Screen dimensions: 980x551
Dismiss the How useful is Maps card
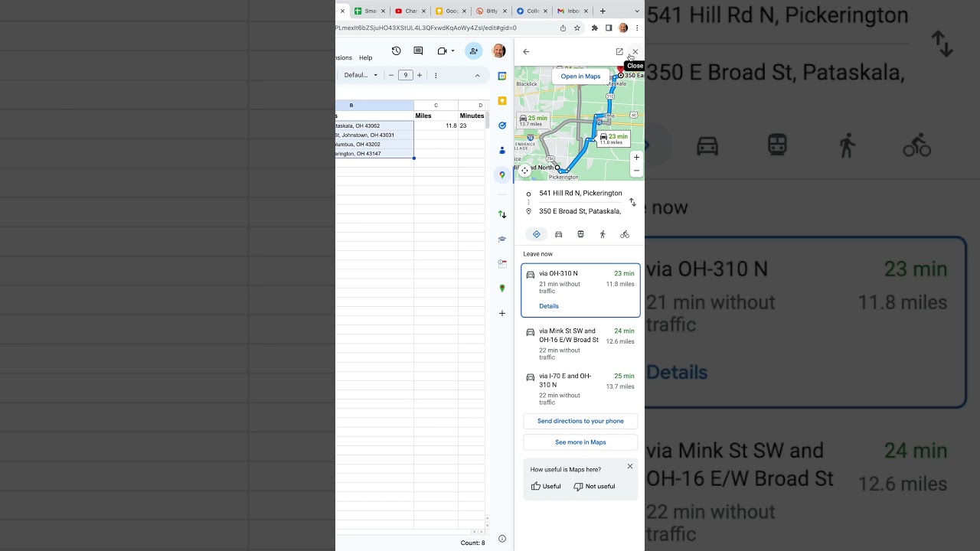pos(630,466)
